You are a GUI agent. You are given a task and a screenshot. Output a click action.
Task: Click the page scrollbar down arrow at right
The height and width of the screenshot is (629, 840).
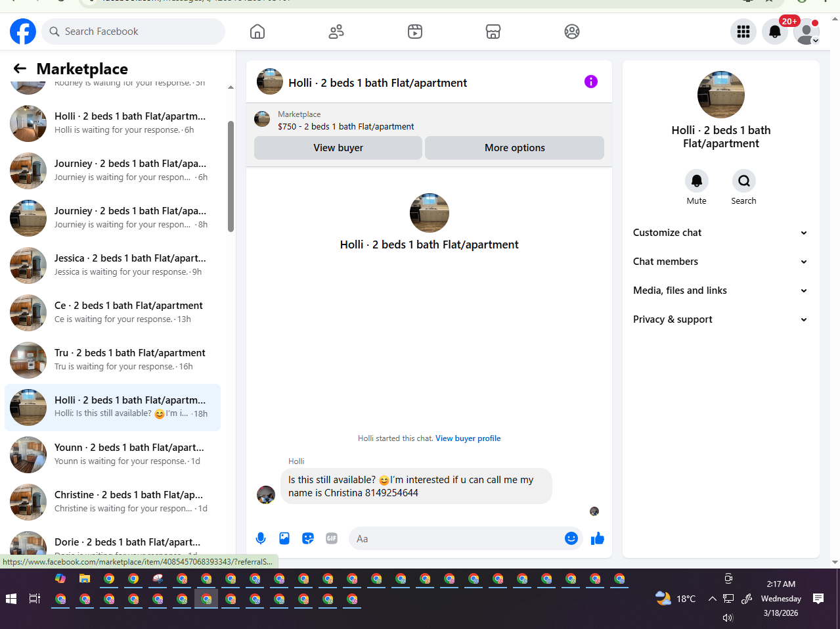[x=835, y=563]
